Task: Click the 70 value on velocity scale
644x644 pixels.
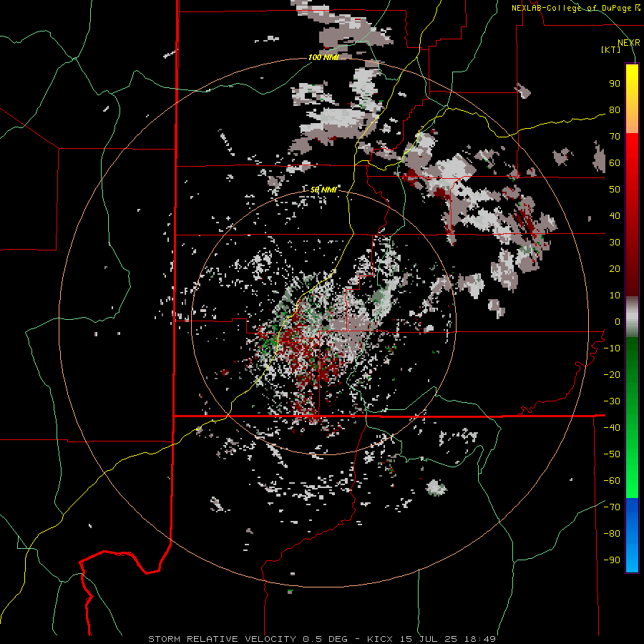Action: (615, 137)
